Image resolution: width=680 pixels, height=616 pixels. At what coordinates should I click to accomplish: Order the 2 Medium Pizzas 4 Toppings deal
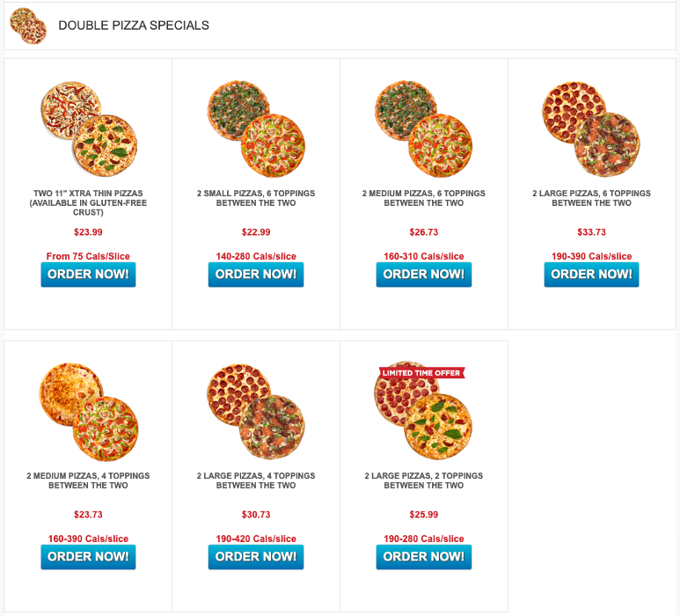point(88,557)
